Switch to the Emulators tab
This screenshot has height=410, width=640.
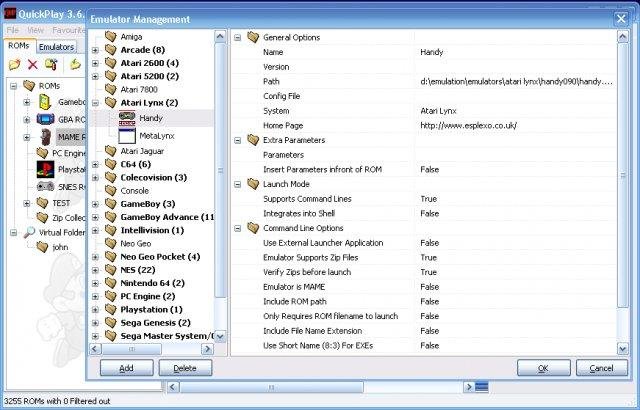tap(56, 47)
